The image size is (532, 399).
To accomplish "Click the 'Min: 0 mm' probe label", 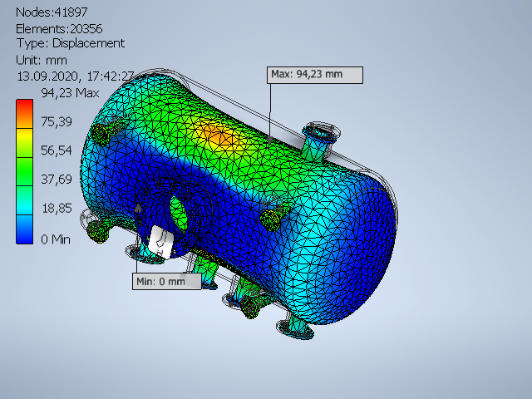I will [166, 281].
